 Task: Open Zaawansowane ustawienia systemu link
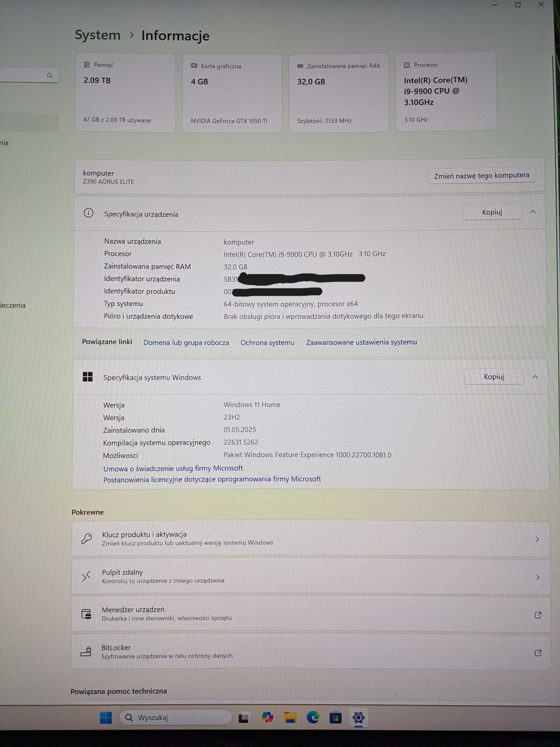click(361, 342)
